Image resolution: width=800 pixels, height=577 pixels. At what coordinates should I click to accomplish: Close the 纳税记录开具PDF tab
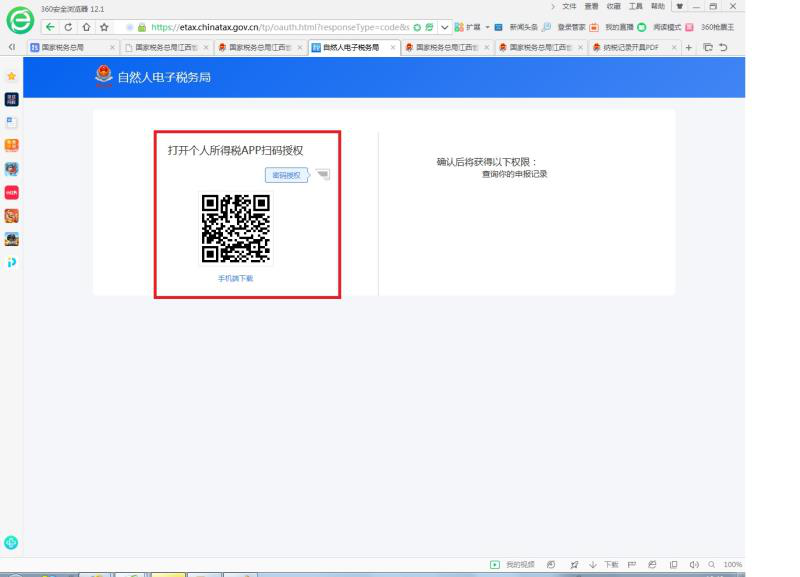[x=674, y=47]
